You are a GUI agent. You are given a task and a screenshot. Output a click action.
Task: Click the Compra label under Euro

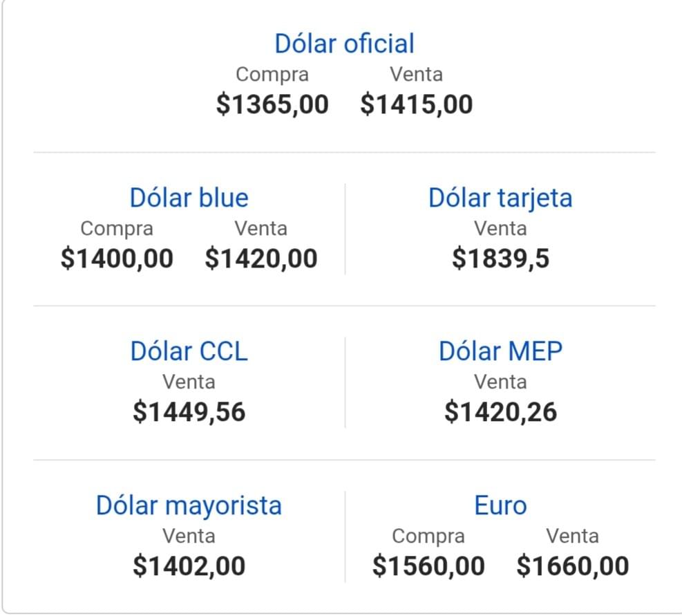428,536
